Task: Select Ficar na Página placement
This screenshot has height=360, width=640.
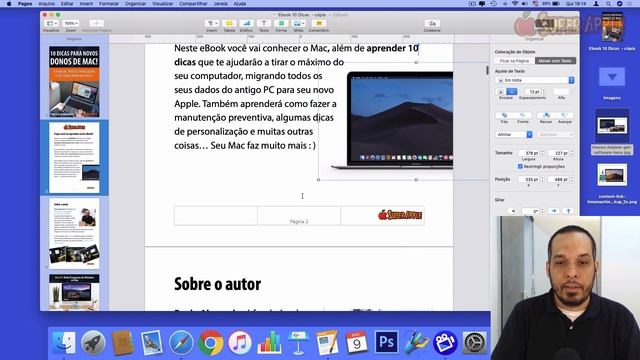Action: click(x=514, y=61)
